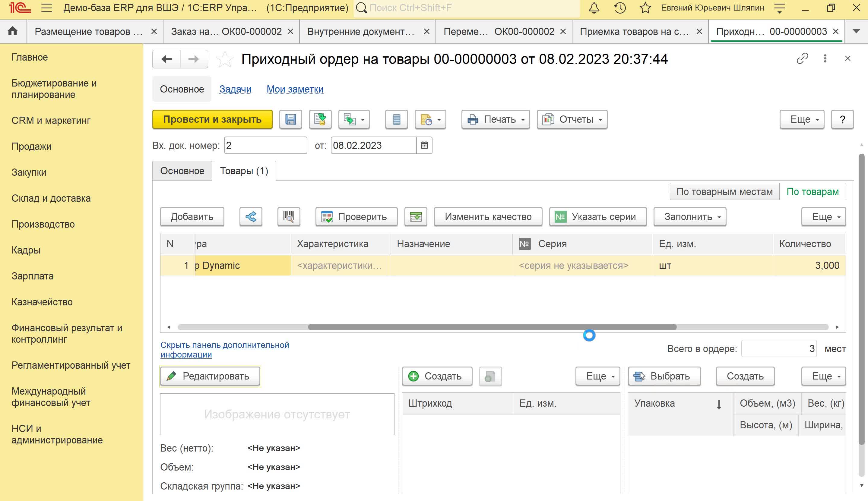Open Закупки section in sidebar
Screen dimensions: 868x501
[x=29, y=172]
